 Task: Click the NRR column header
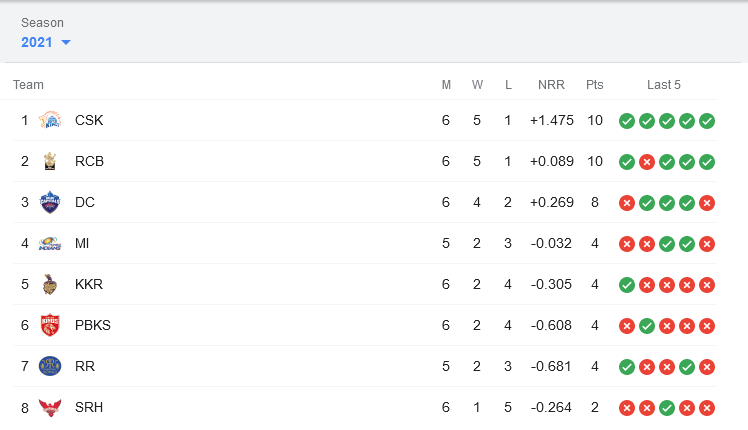pyautogui.click(x=551, y=85)
